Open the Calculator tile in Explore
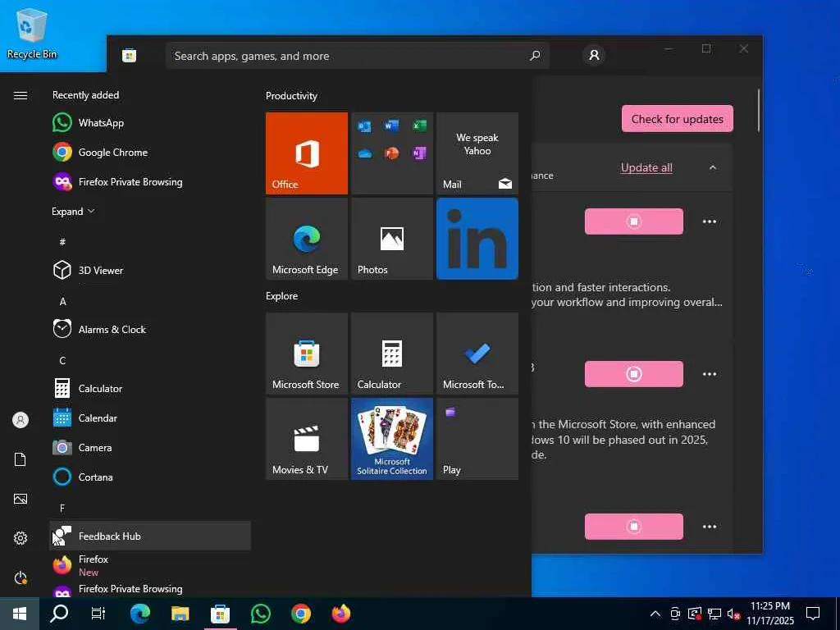This screenshot has height=630, width=840. tap(392, 354)
